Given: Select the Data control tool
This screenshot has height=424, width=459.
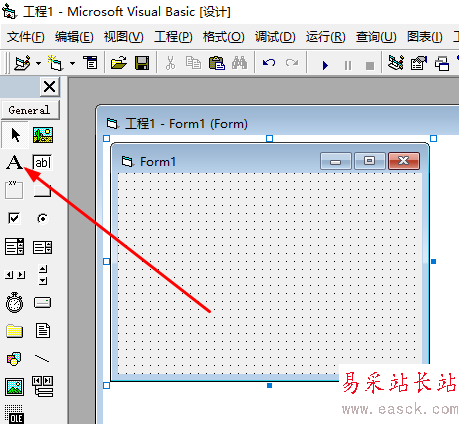Looking at the screenshot, I should click(42, 387).
